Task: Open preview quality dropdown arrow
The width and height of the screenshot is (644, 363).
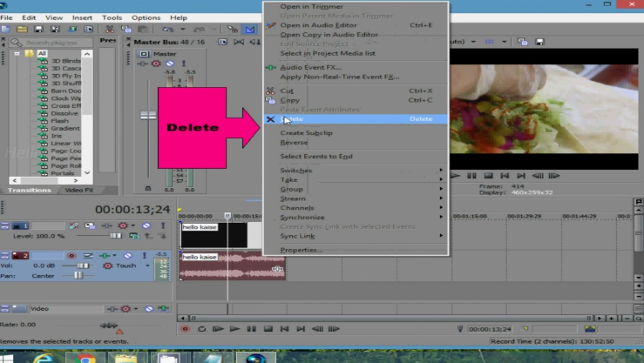Action: tap(473, 42)
